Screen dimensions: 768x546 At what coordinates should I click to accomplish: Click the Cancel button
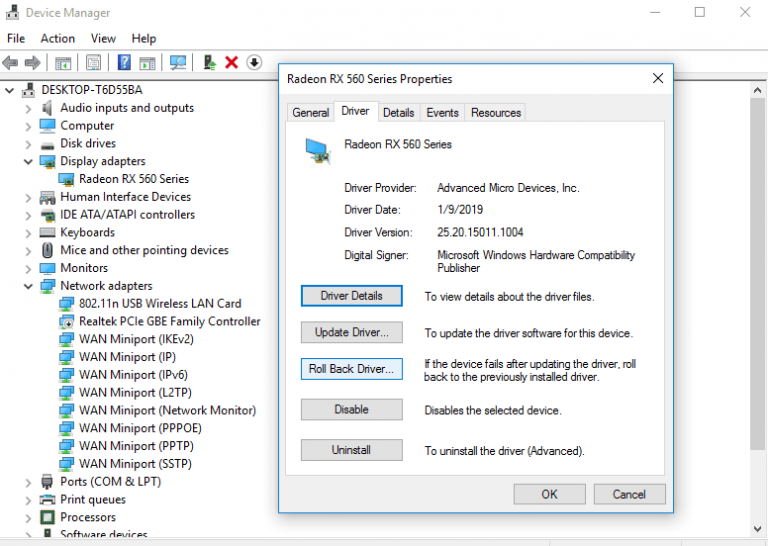pos(629,494)
